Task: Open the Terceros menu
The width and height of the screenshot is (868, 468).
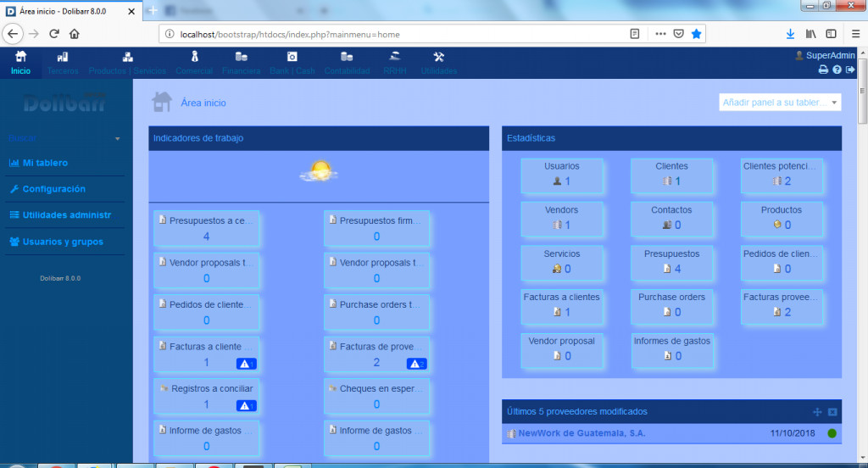Action: point(63,63)
